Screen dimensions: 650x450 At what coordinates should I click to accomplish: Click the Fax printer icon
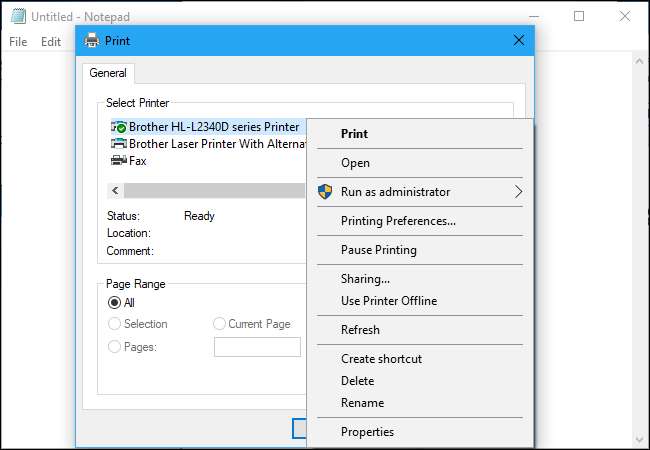[x=119, y=161]
